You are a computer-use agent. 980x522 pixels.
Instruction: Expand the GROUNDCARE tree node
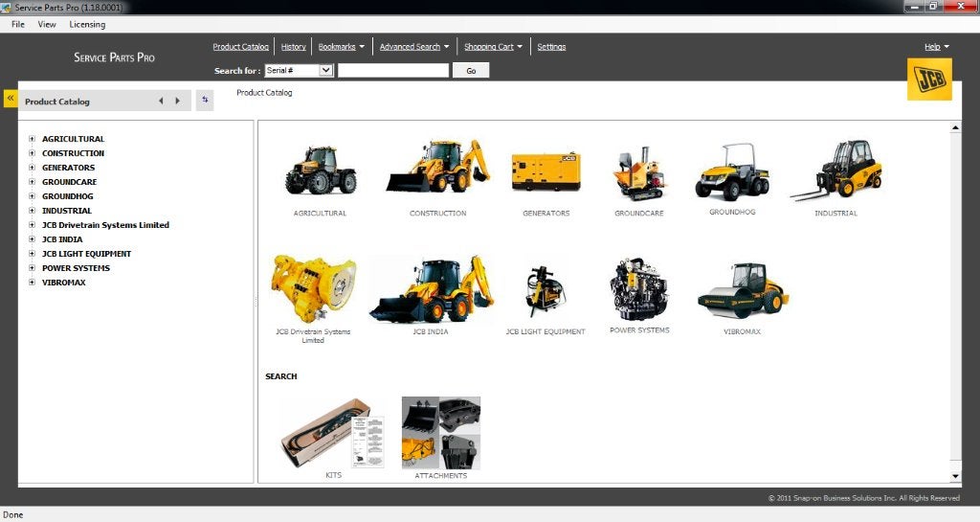32,182
